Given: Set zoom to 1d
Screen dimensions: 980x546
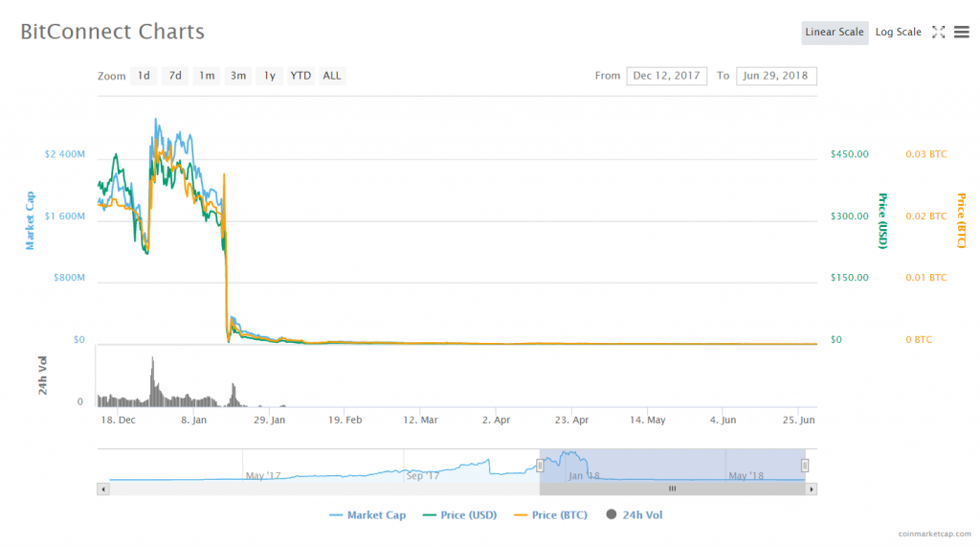Looking at the screenshot, I should pyautogui.click(x=144, y=76).
